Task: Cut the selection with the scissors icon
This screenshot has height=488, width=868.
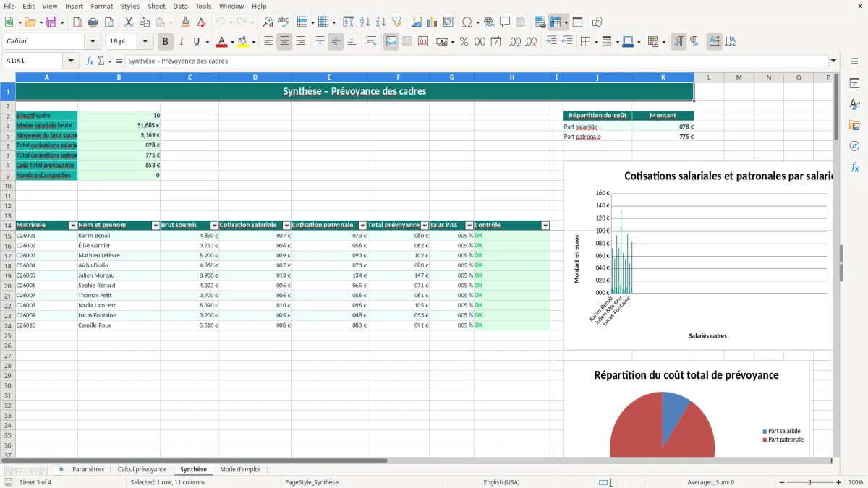Action: (129, 22)
